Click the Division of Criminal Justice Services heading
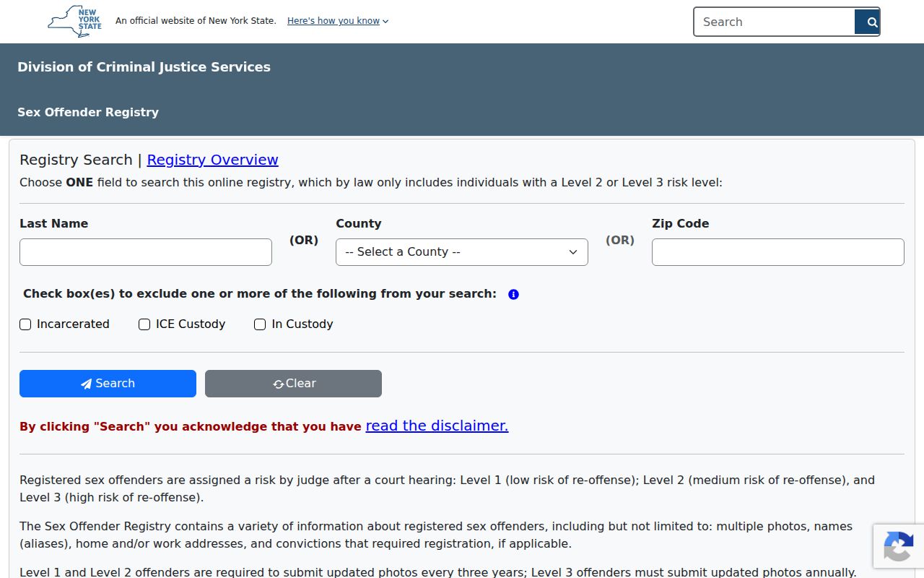Screen dimensions: 924x578 click(144, 67)
